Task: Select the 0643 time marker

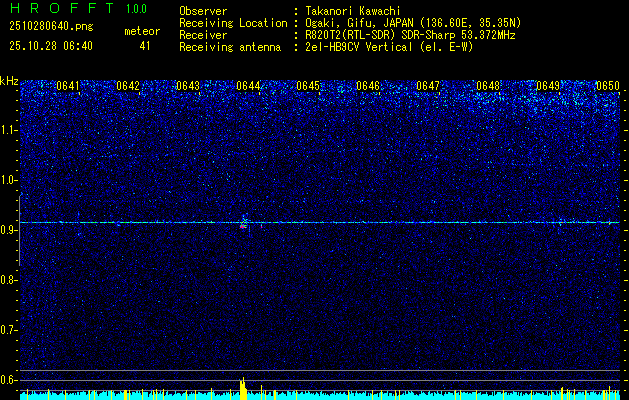Action: click(x=188, y=87)
